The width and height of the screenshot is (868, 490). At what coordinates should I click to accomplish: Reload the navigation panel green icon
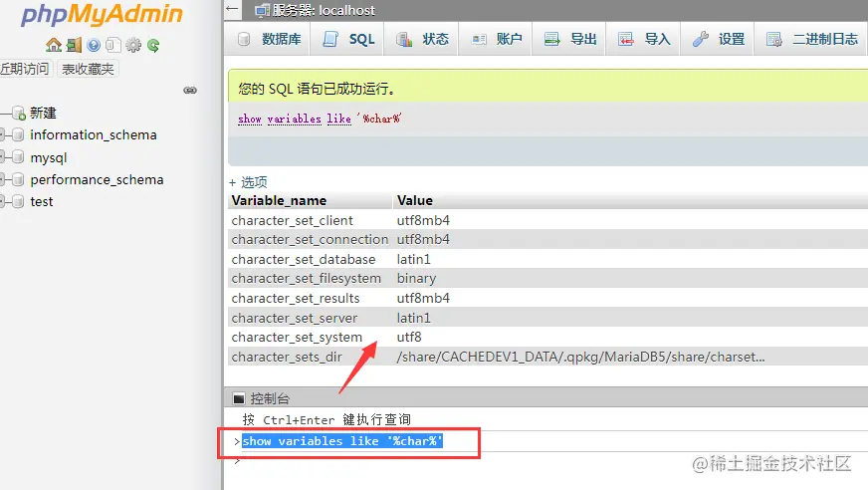tap(153, 45)
